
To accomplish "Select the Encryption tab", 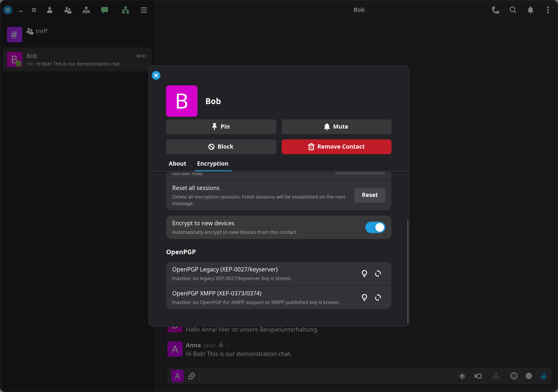I will tap(213, 164).
